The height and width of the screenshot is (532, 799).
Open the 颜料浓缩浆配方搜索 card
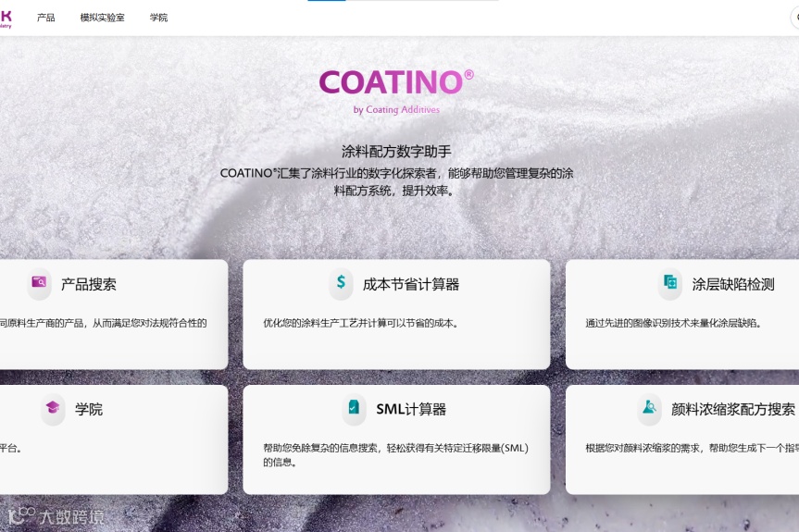click(682, 439)
